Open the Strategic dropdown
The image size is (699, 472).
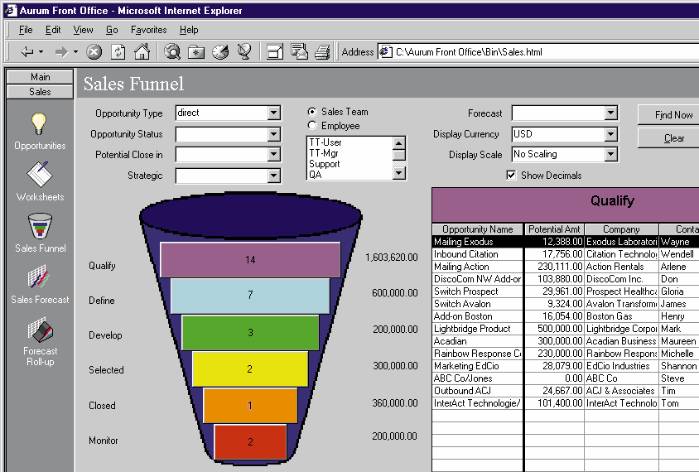coord(274,176)
